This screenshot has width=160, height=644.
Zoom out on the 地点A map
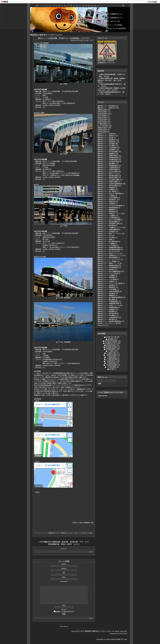69,410
